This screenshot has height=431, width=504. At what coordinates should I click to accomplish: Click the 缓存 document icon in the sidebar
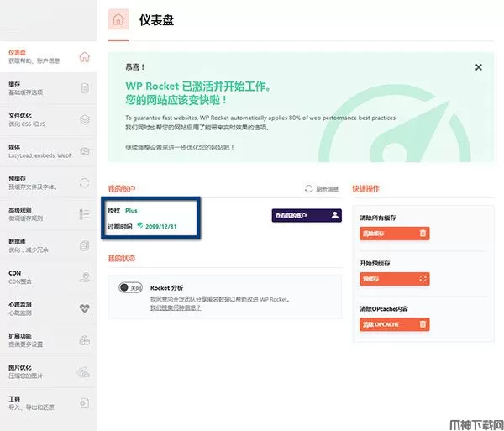click(85, 87)
